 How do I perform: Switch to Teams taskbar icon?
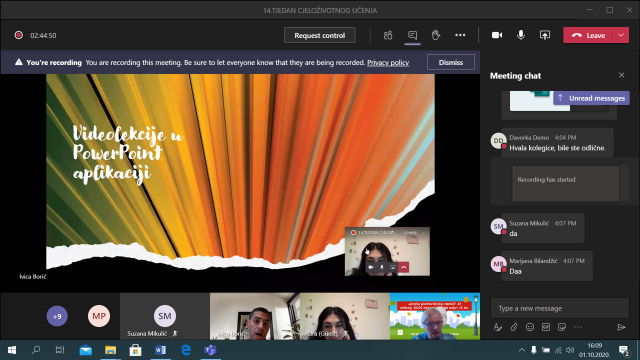click(210, 350)
